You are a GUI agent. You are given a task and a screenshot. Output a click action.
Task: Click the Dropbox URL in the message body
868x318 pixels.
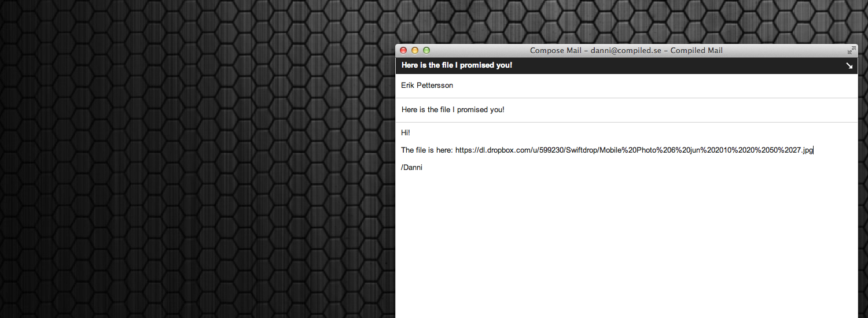coord(634,150)
